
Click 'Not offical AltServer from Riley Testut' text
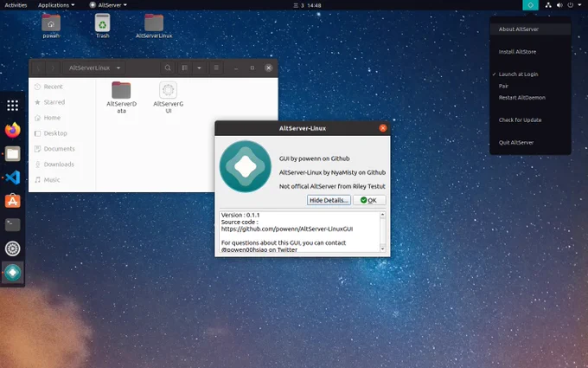[x=332, y=186]
